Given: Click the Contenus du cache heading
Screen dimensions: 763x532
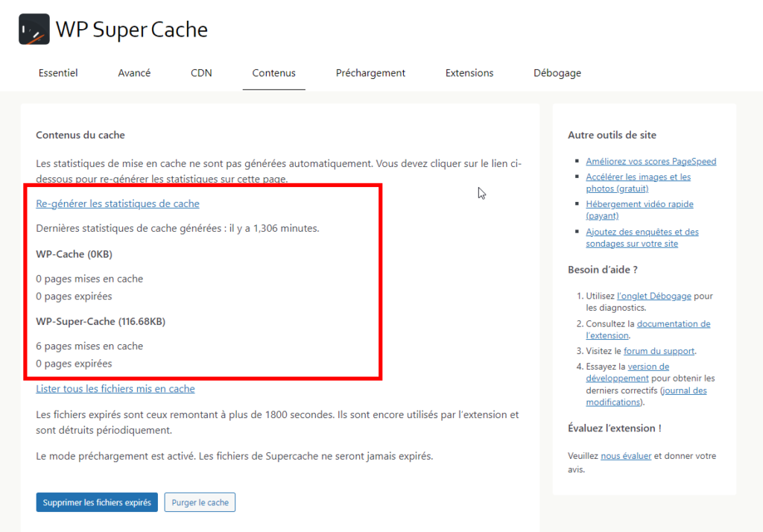Looking at the screenshot, I should point(80,135).
